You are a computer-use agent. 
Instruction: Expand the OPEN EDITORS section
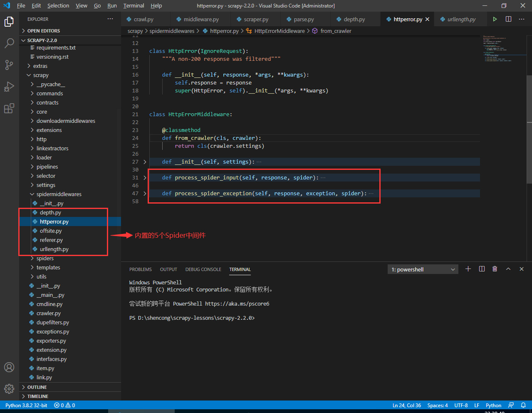(70, 31)
